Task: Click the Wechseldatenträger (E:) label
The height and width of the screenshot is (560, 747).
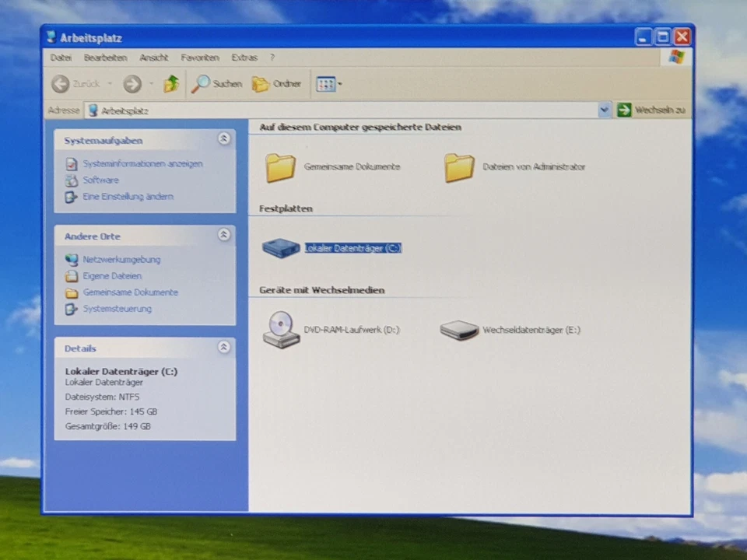Action: (x=531, y=330)
